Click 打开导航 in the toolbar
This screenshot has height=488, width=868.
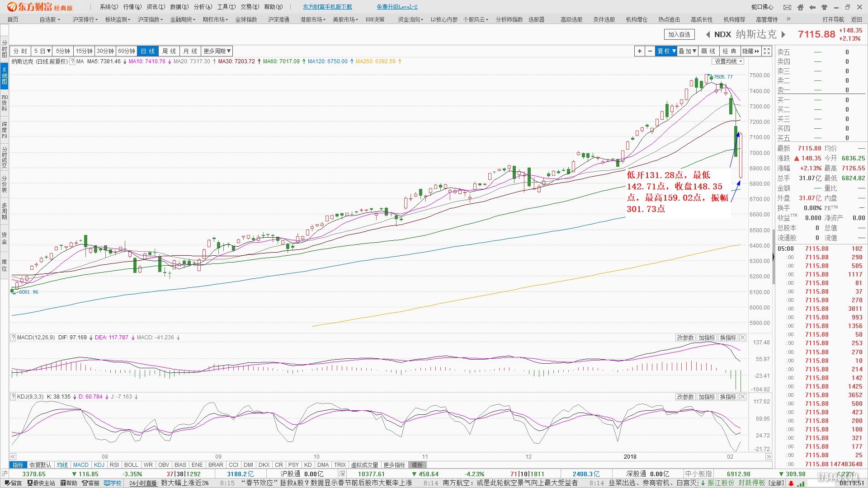tap(833, 19)
